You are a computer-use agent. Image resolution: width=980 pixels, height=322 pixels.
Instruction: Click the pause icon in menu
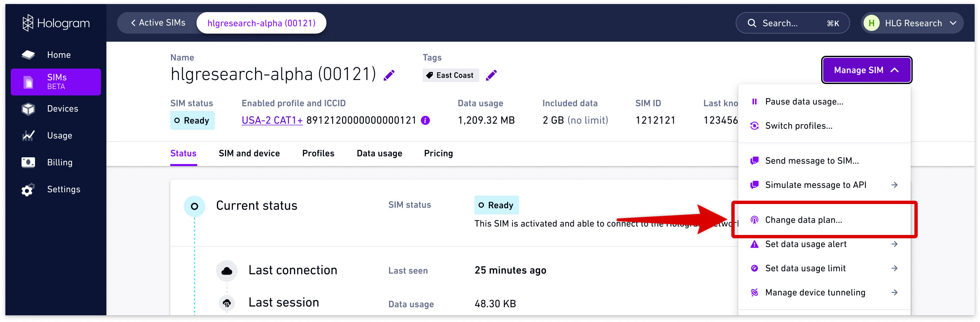(755, 102)
